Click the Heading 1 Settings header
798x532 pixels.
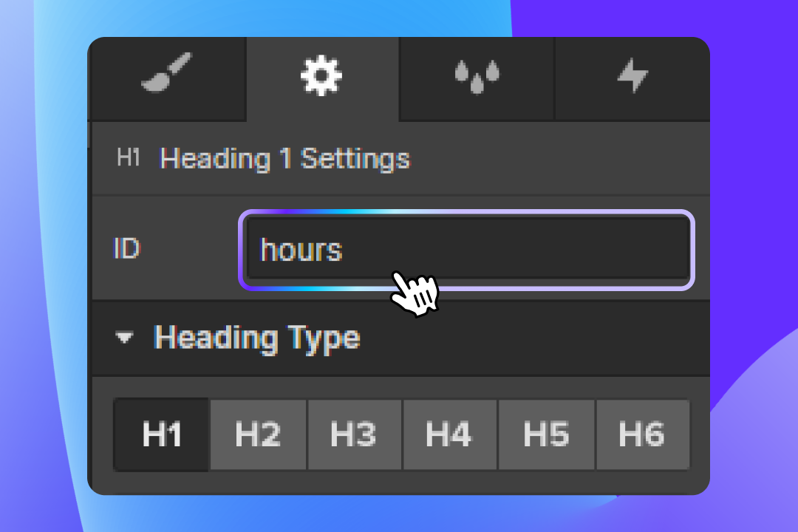(x=287, y=157)
